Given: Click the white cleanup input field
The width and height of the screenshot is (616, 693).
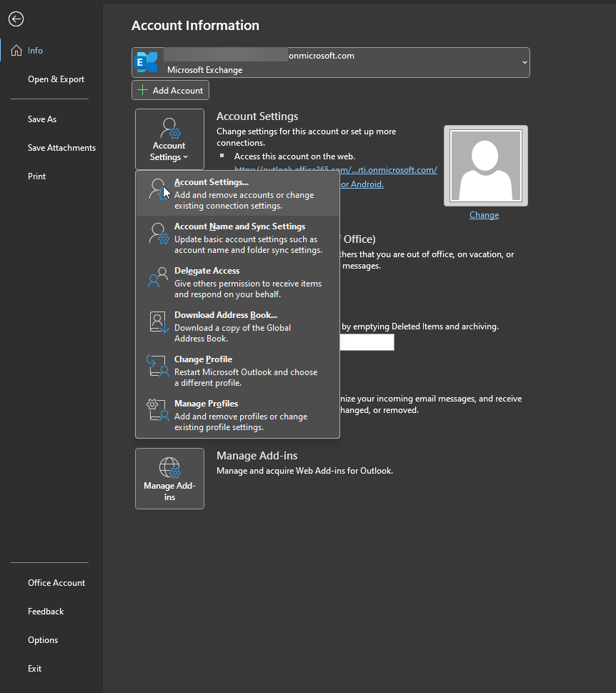Looking at the screenshot, I should [367, 342].
